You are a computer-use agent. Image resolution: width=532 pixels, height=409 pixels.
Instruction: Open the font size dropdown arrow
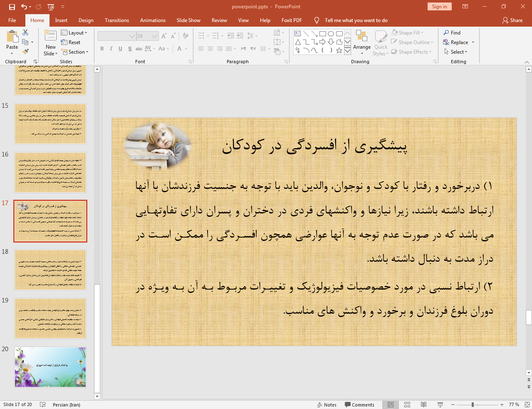coord(155,36)
